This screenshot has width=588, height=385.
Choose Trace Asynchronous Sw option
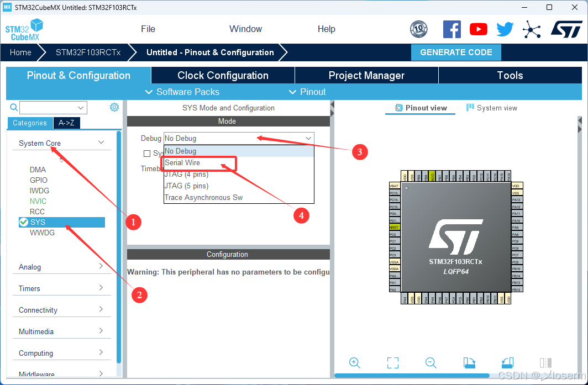(239, 198)
